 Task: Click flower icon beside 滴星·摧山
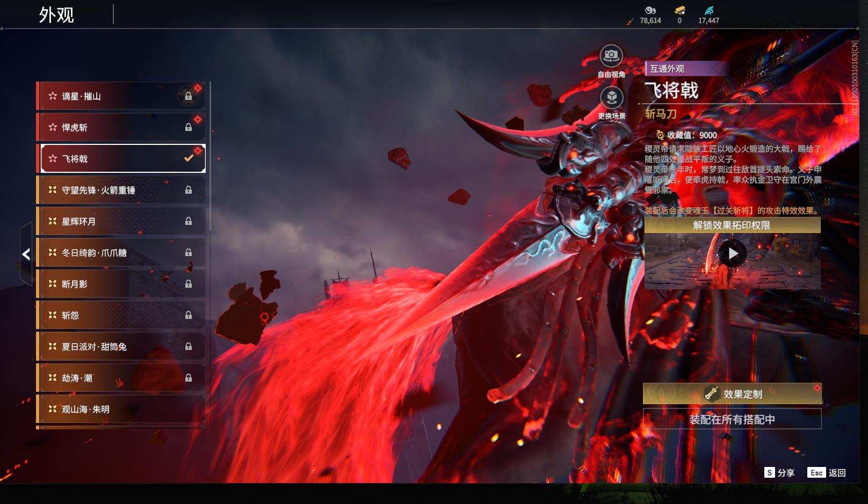coord(53,96)
